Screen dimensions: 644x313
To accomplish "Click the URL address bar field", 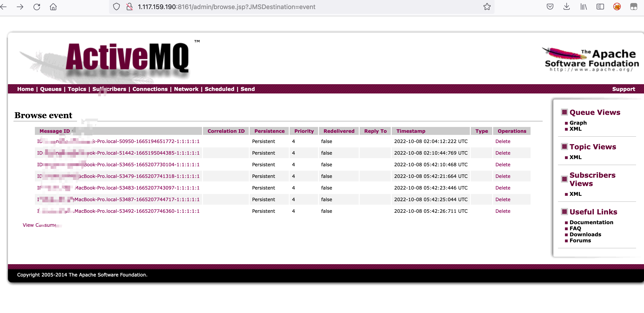I will 275,7.
